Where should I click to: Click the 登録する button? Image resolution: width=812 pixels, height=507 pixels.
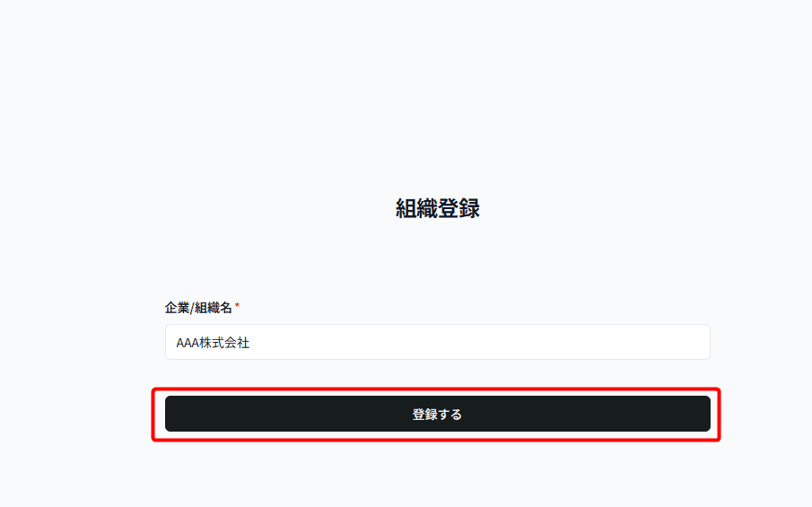tap(438, 414)
